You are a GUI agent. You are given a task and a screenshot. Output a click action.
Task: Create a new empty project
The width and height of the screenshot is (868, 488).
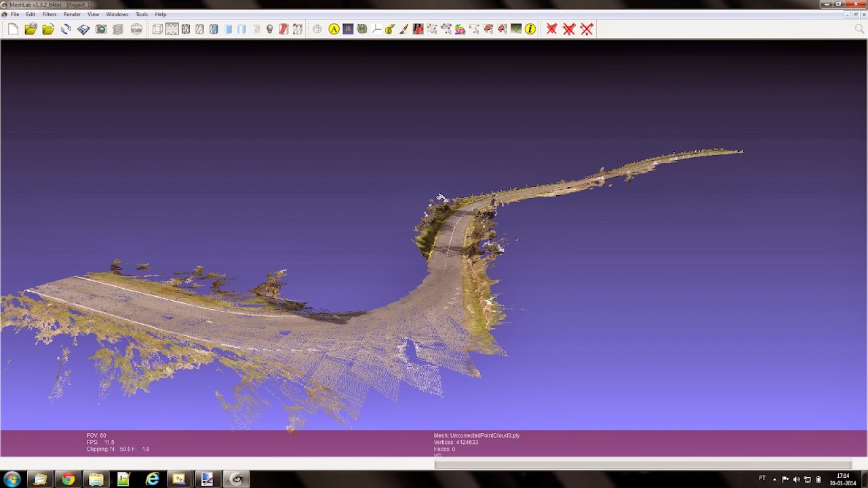tap(13, 29)
